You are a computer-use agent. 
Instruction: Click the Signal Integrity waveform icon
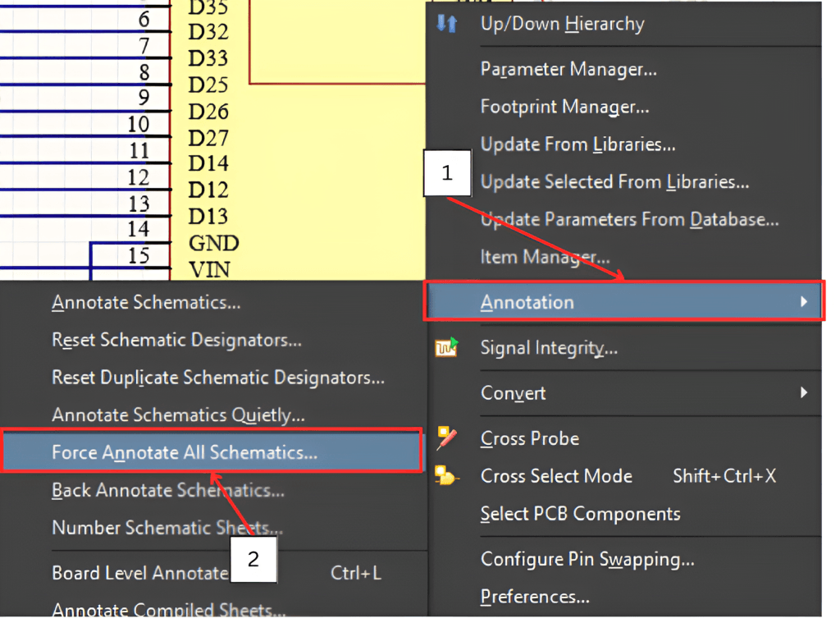[446, 348]
